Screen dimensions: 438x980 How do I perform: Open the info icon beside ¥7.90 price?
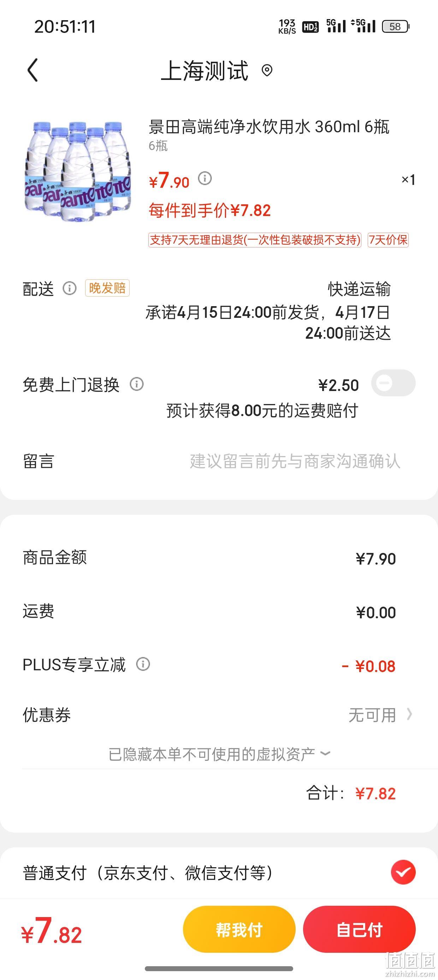click(205, 178)
